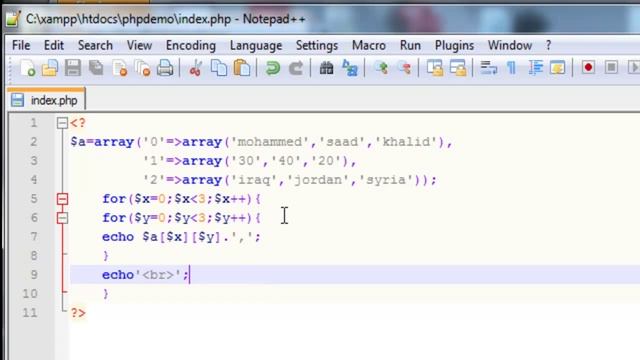Image resolution: width=640 pixels, height=360 pixels.
Task: Open a file with the Open icon
Action: (x=50, y=68)
